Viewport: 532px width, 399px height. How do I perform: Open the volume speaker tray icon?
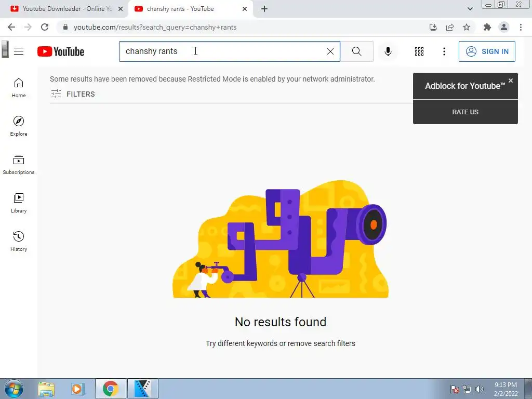click(480, 389)
